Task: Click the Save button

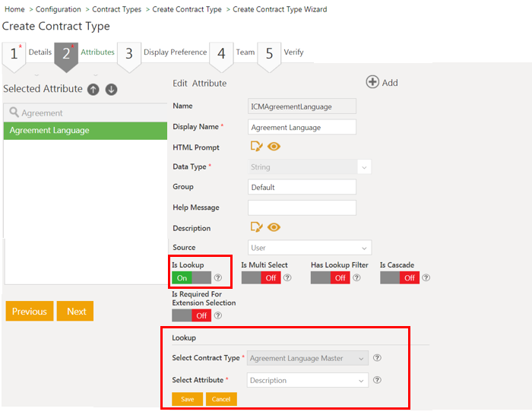Action: pos(187,399)
